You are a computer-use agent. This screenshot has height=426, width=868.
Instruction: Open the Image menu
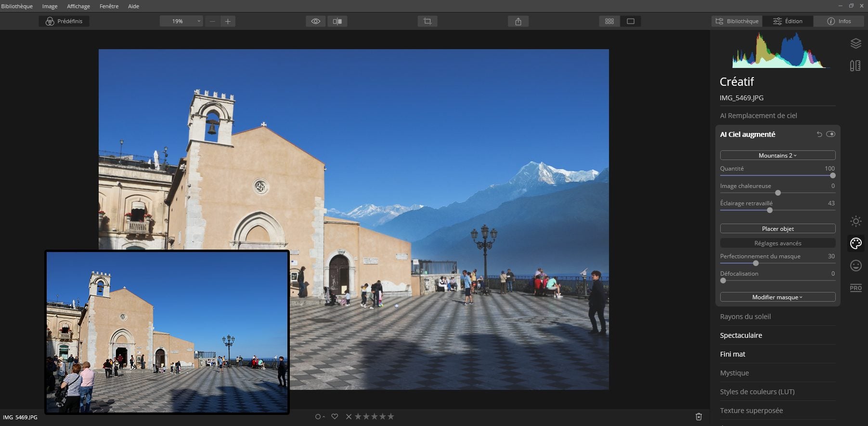pyautogui.click(x=50, y=6)
